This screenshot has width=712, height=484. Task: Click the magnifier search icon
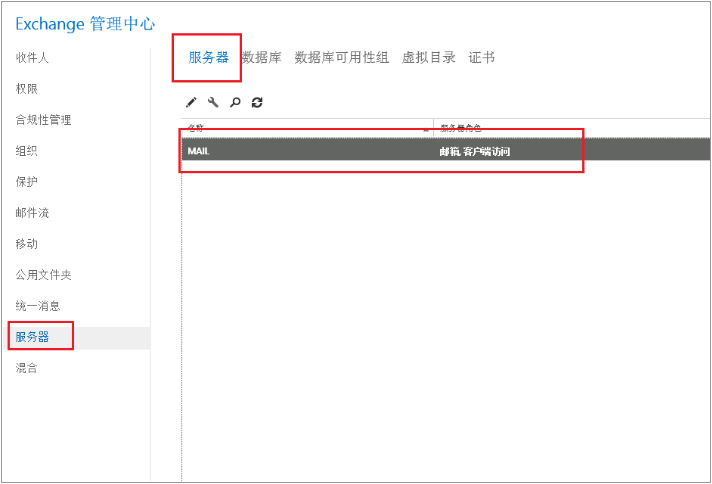click(235, 102)
